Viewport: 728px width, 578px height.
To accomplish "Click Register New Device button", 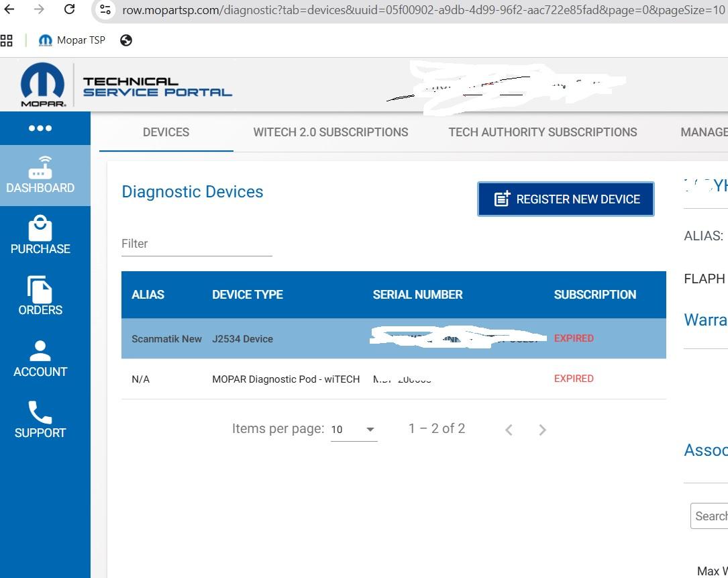I will [566, 199].
